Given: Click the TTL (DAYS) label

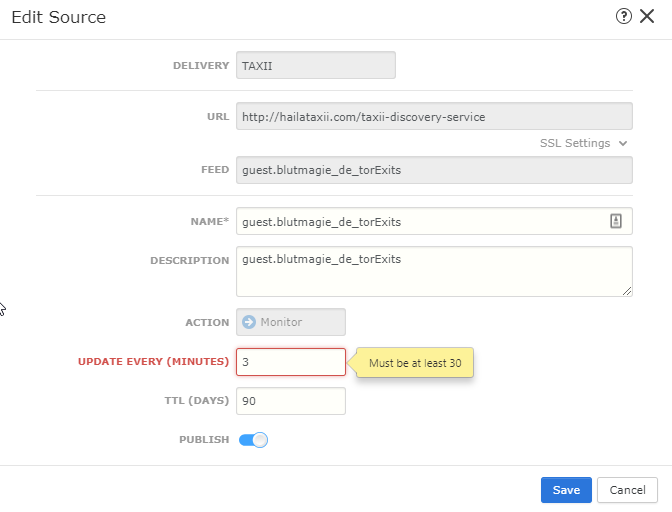Looking at the screenshot, I should (x=197, y=401).
